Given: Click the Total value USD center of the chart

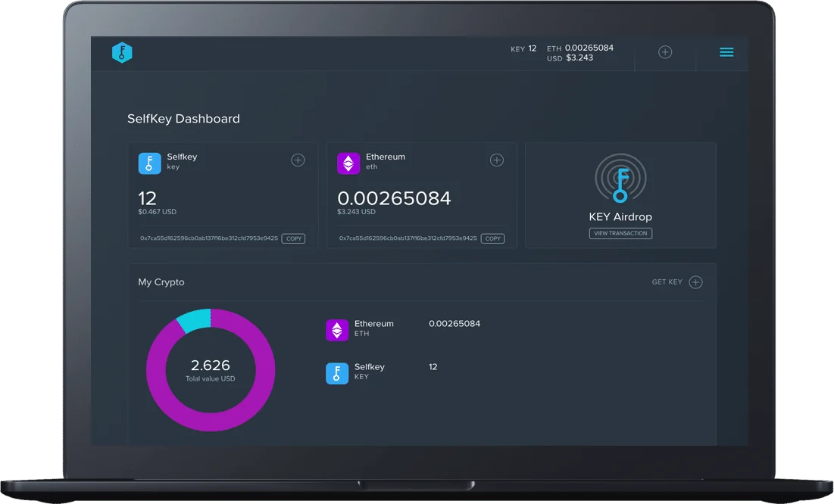Looking at the screenshot, I should coord(211,370).
